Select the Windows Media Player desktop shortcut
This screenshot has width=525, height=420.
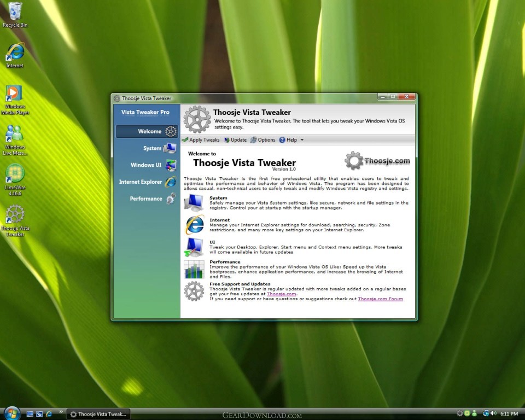tap(15, 100)
